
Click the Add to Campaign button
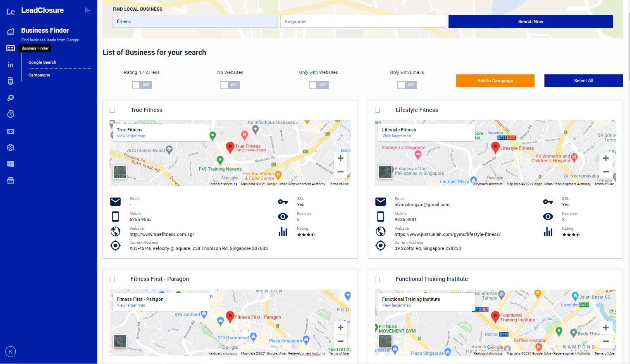tap(495, 81)
